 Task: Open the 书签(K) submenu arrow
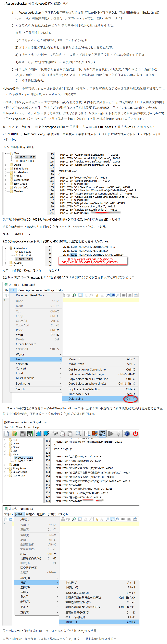pos(57,607)
